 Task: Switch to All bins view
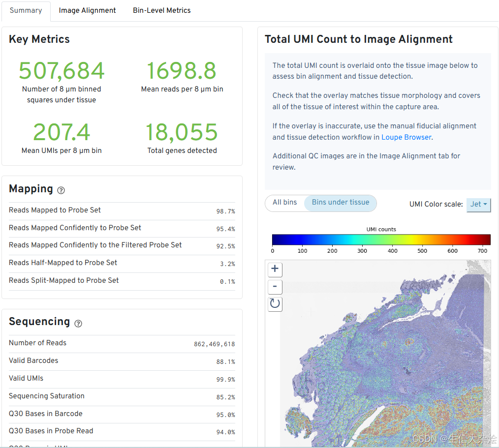click(285, 203)
